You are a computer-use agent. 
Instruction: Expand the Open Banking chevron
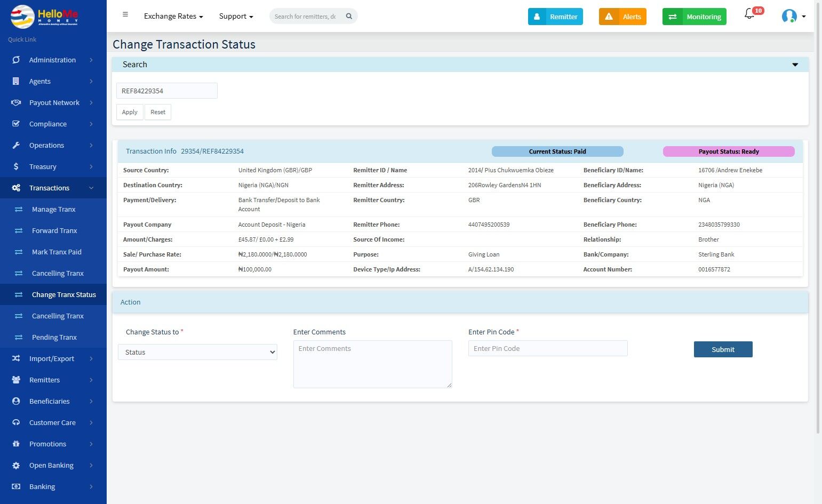pyautogui.click(x=91, y=465)
